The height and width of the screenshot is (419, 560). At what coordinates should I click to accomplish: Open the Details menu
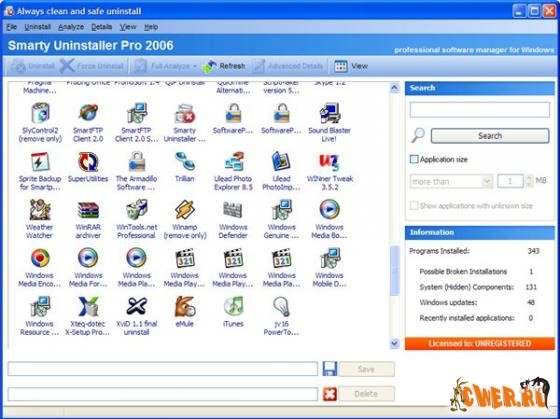(x=101, y=27)
